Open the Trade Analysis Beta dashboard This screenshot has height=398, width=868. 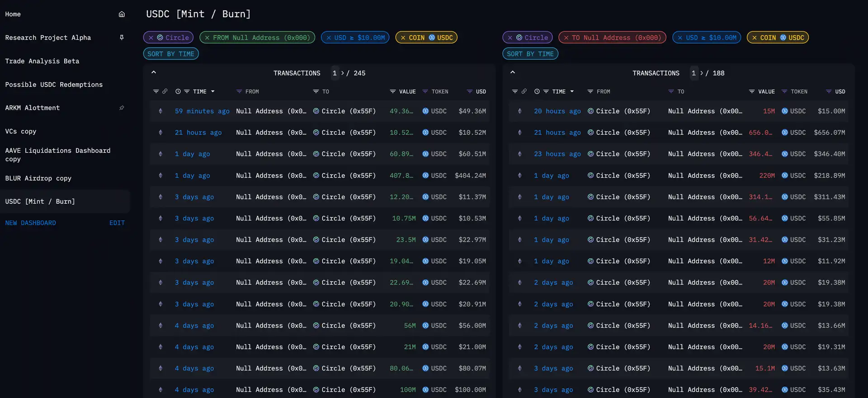coord(42,61)
